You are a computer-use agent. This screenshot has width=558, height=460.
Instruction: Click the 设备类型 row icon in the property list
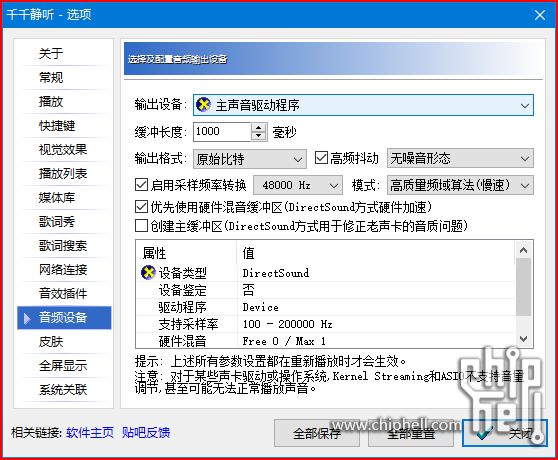click(x=148, y=273)
